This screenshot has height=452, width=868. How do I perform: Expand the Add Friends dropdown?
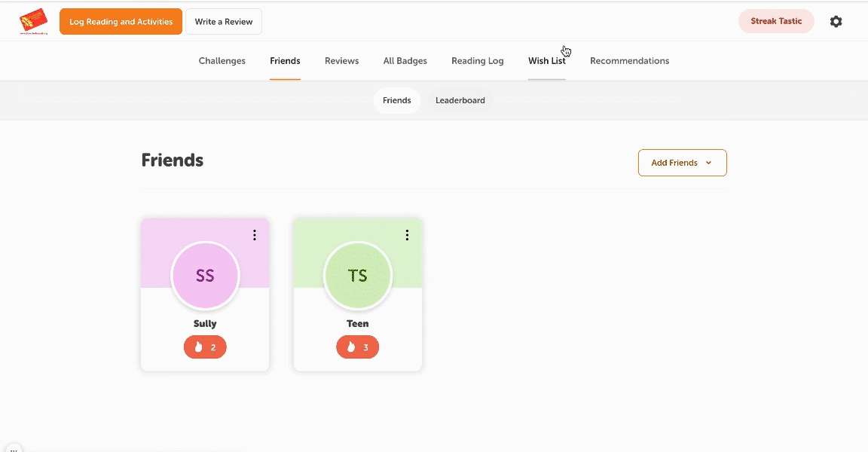point(682,163)
